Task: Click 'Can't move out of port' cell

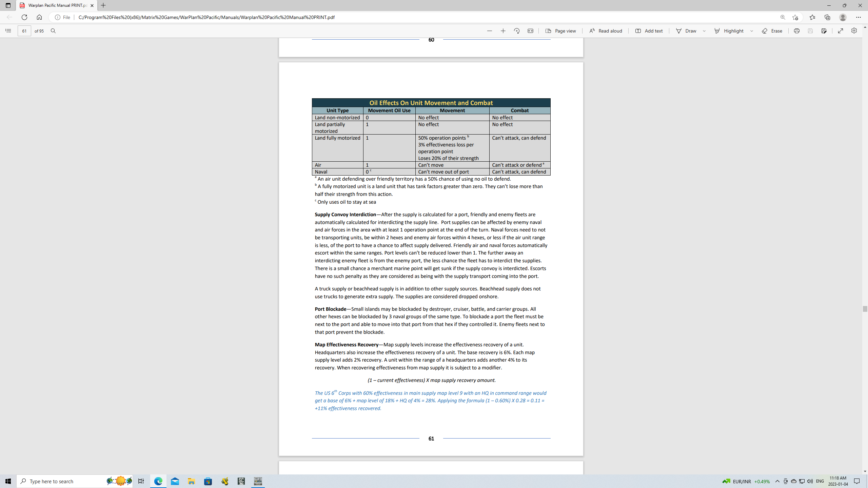Action: click(x=452, y=172)
